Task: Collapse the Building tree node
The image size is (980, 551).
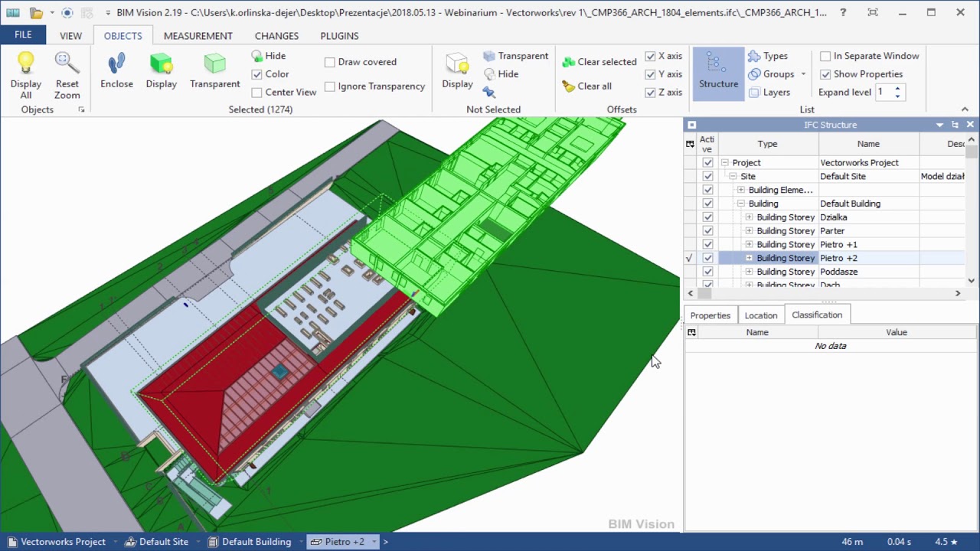Action: [741, 204]
